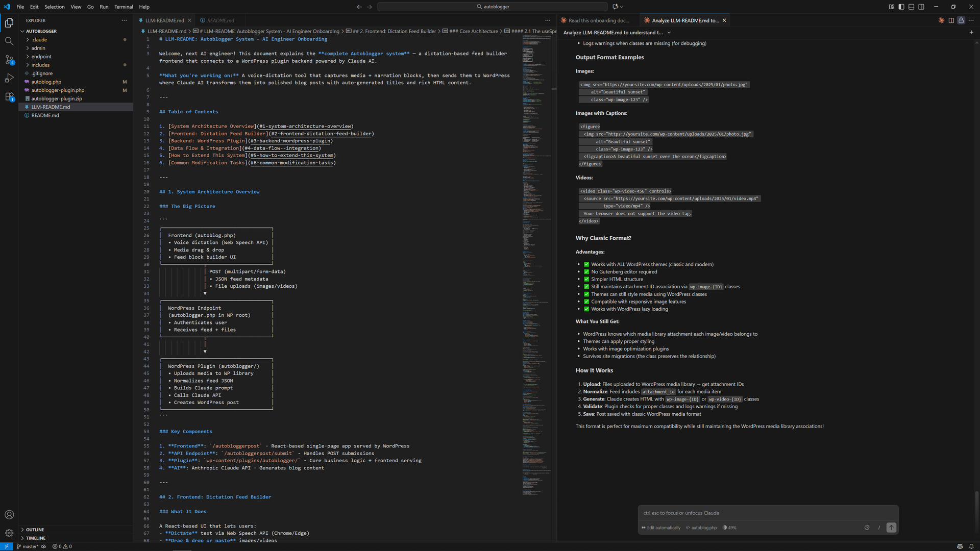Open the Search view in activity bar

(x=9, y=41)
